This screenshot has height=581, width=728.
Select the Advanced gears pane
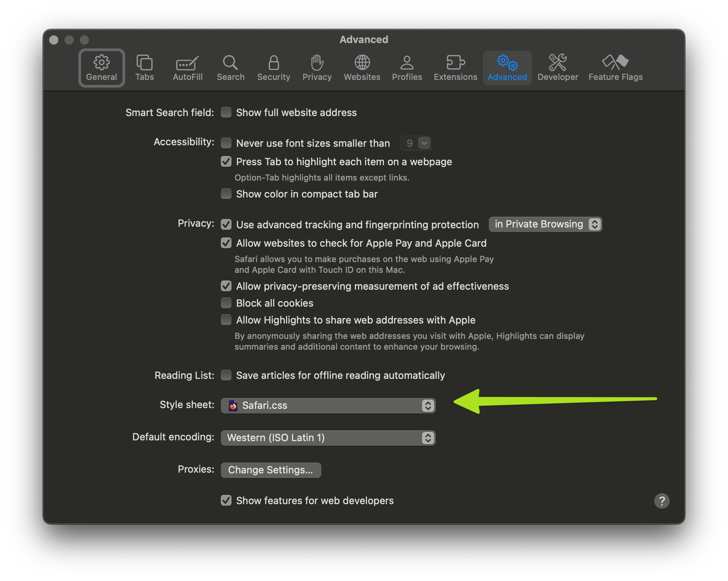pos(507,68)
